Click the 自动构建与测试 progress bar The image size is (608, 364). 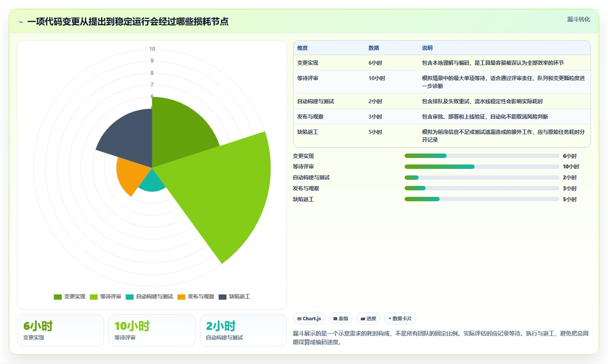pos(482,178)
